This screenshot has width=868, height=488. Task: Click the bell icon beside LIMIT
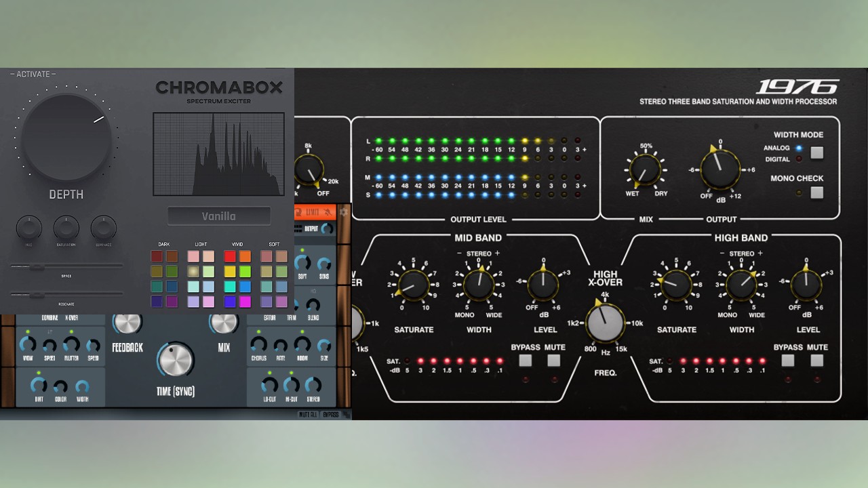329,212
